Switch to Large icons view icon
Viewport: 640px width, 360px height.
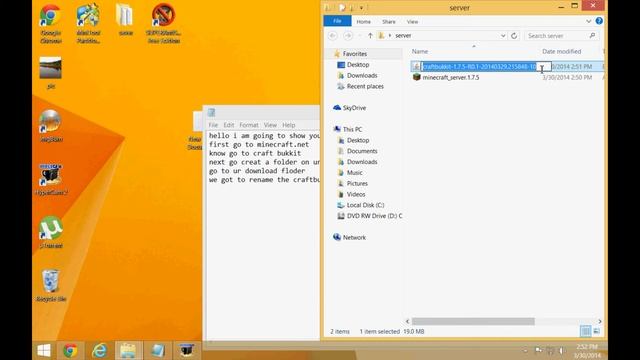(x=596, y=331)
